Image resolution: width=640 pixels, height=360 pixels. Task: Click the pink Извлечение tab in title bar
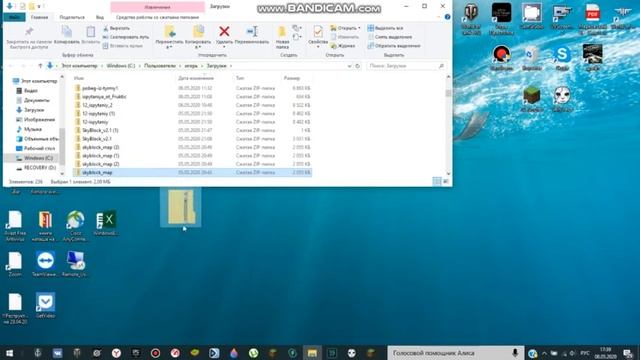coord(158,7)
